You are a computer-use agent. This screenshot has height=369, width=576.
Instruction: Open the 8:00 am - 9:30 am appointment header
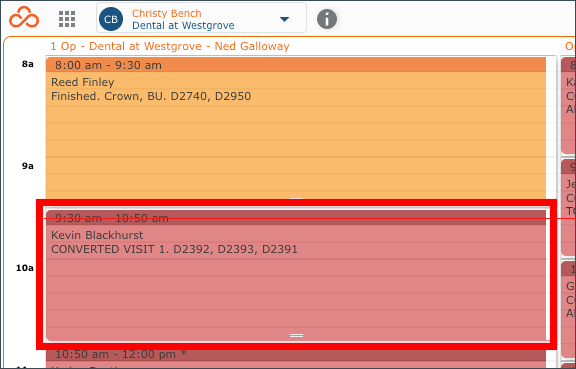tap(296, 65)
